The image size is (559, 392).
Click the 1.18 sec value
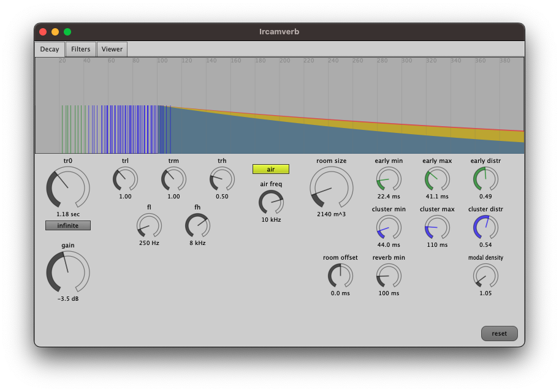tap(68, 214)
